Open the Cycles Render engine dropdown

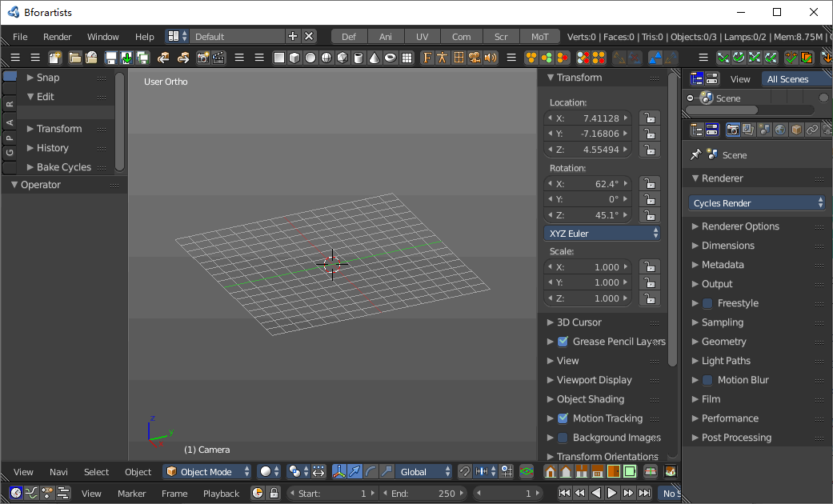point(757,203)
